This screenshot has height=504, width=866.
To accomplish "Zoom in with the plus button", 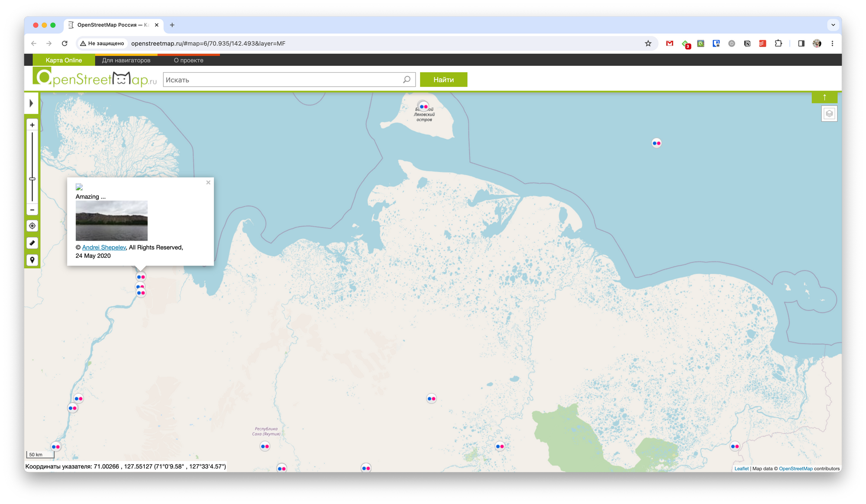I will point(32,125).
